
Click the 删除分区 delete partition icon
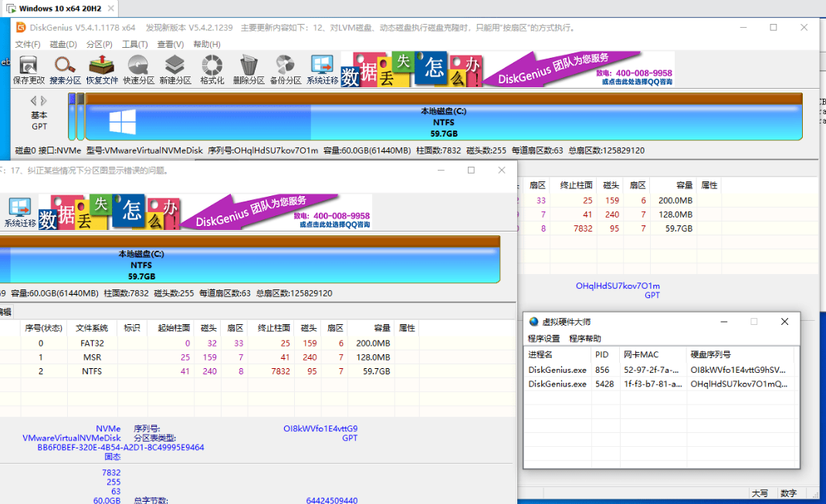pyautogui.click(x=249, y=69)
